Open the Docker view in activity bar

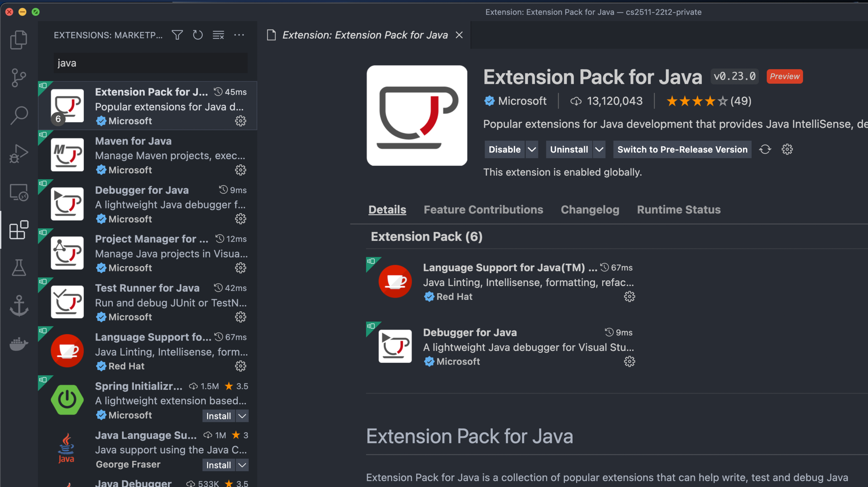click(19, 344)
